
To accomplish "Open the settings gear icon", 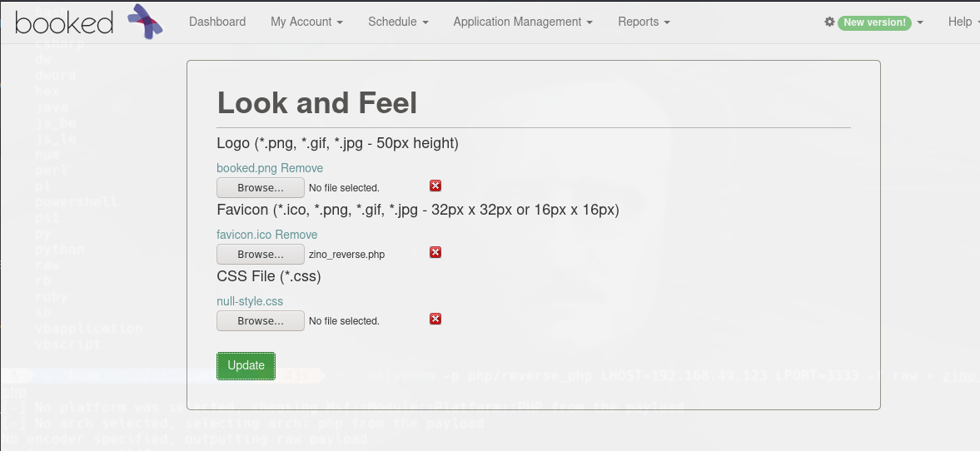I will 829,22.
